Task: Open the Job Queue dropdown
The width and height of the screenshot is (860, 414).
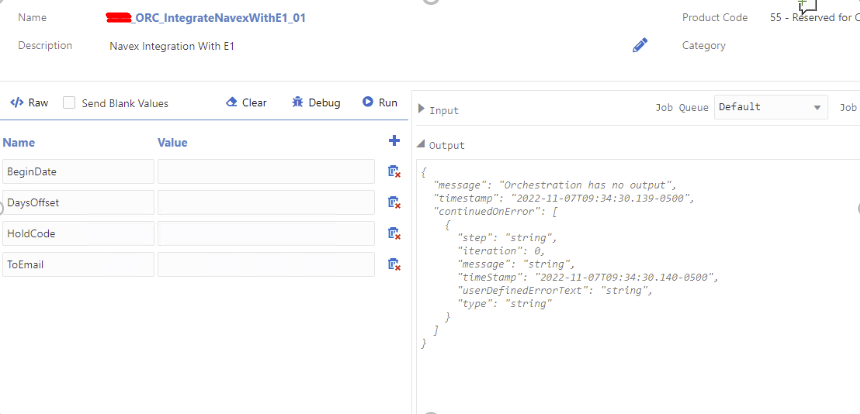Action: click(x=770, y=107)
